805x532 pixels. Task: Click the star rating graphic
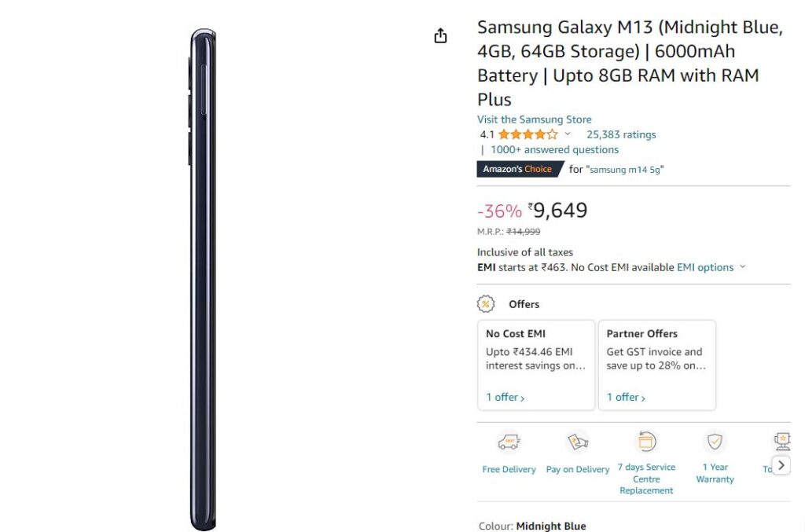[527, 134]
